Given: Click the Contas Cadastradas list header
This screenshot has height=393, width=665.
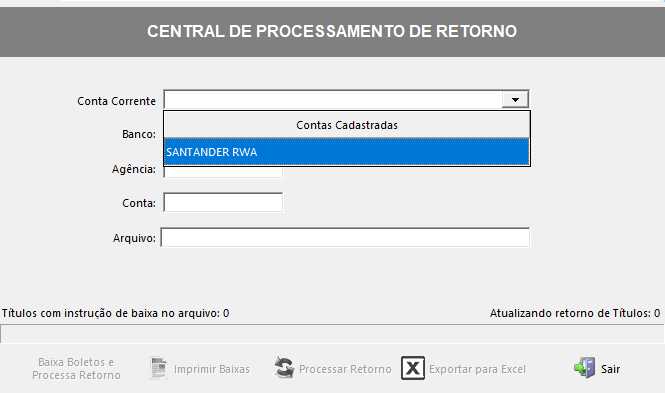Looking at the screenshot, I should click(346, 125).
